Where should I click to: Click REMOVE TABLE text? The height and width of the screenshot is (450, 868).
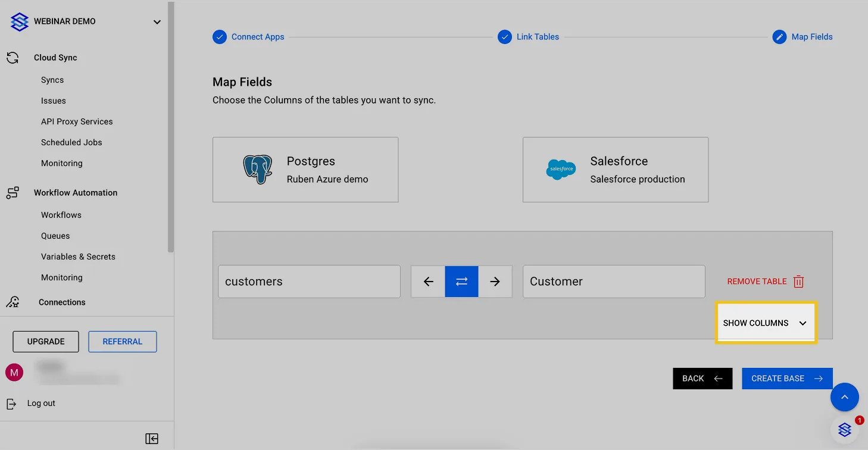click(x=757, y=282)
